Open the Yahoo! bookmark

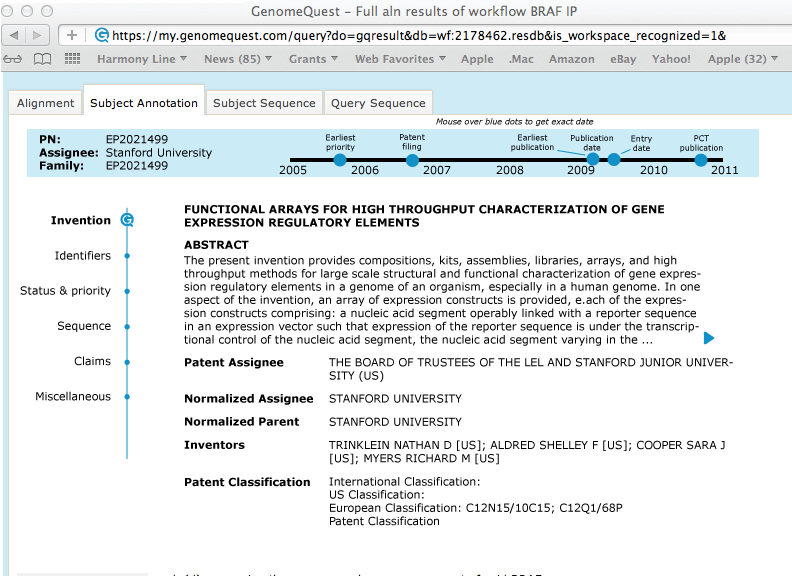pyautogui.click(x=671, y=59)
